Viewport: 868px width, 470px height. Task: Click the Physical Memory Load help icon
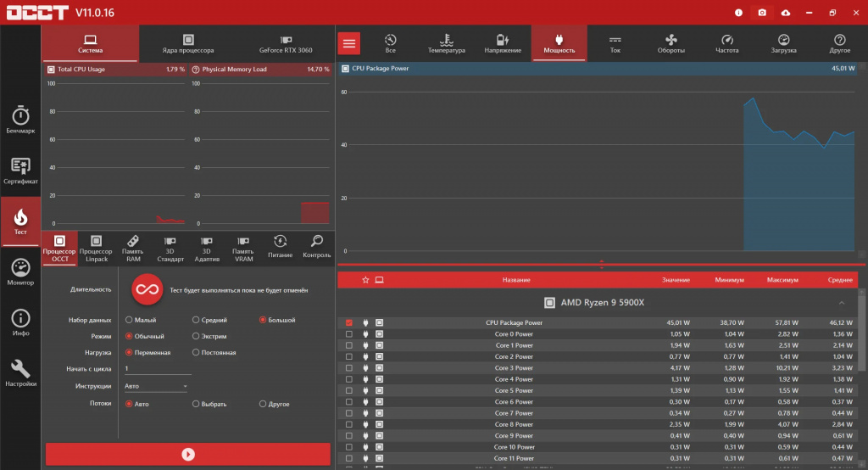tap(196, 70)
